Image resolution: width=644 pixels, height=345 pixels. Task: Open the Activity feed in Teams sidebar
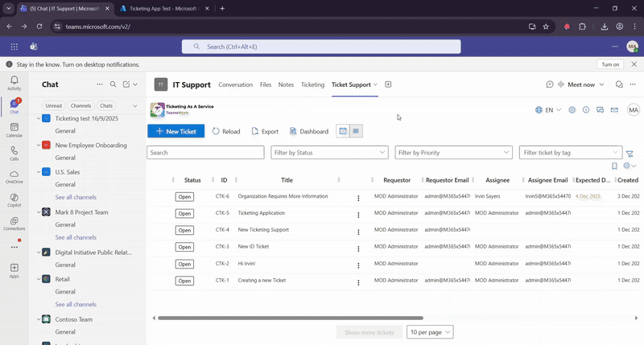pos(14,83)
